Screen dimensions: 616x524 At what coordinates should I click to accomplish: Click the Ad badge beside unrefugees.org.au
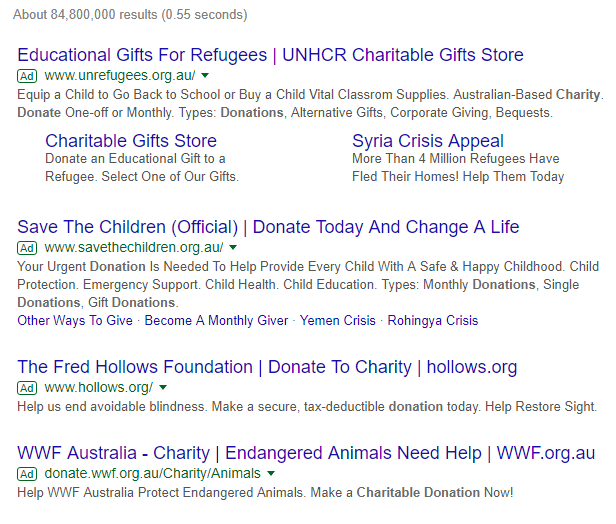pos(27,76)
